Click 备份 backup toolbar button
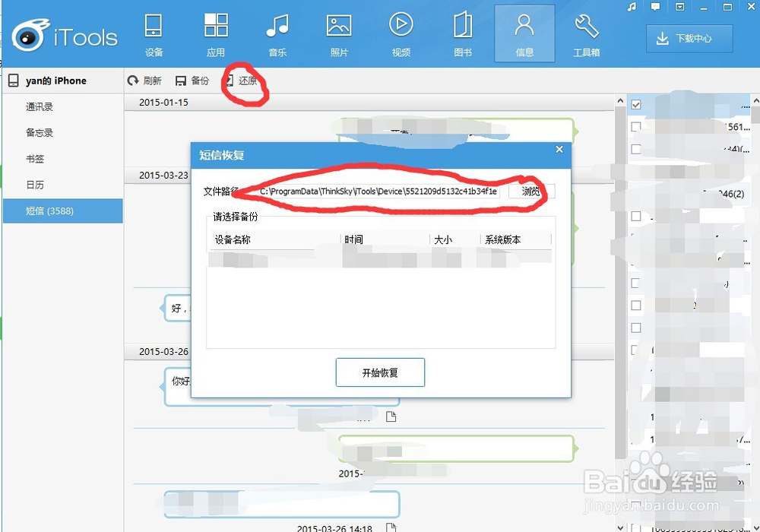 (192, 81)
